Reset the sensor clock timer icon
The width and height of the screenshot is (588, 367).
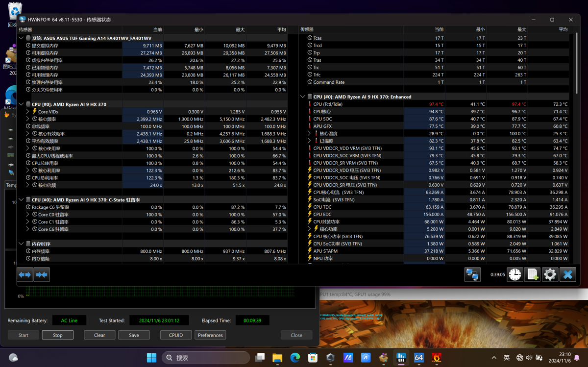(x=515, y=275)
